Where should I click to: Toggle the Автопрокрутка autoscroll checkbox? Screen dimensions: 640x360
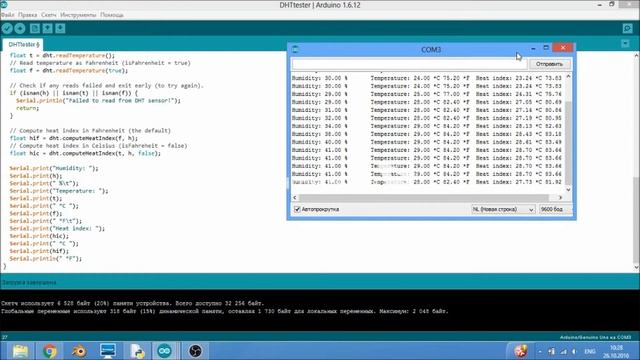(297, 209)
